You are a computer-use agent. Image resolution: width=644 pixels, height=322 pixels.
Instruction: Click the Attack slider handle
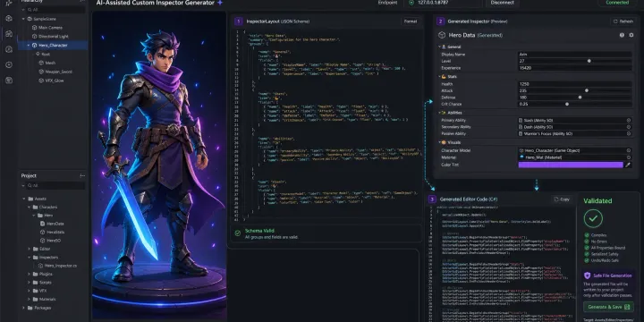587,90
